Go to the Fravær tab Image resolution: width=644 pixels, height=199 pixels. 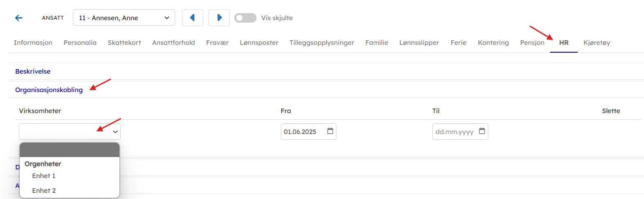217,42
